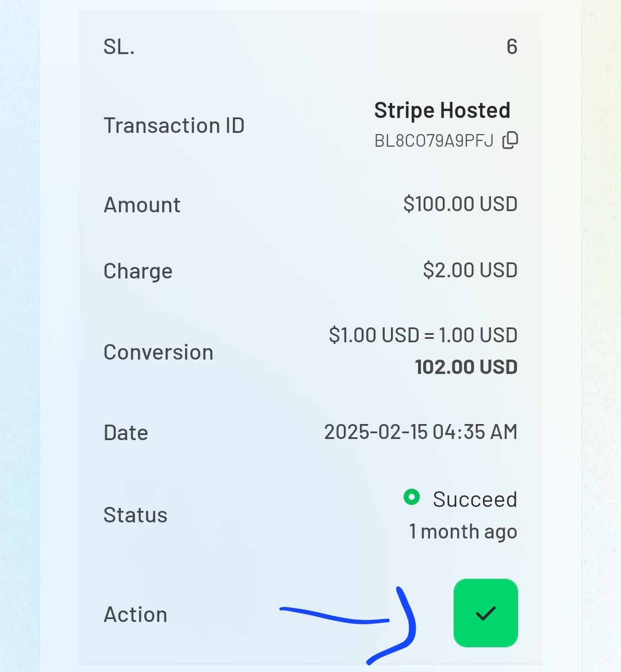Click the 1 month ago timestamp
The width and height of the screenshot is (621, 672).
click(463, 532)
